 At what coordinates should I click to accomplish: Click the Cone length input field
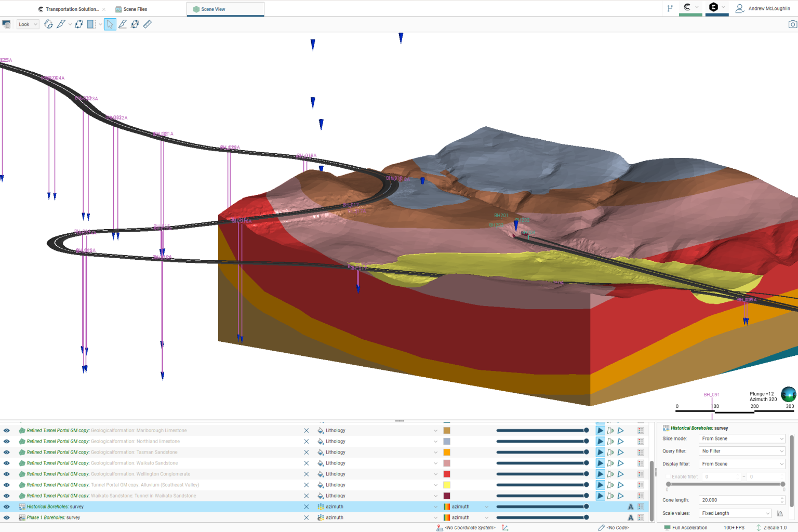[x=738, y=499]
